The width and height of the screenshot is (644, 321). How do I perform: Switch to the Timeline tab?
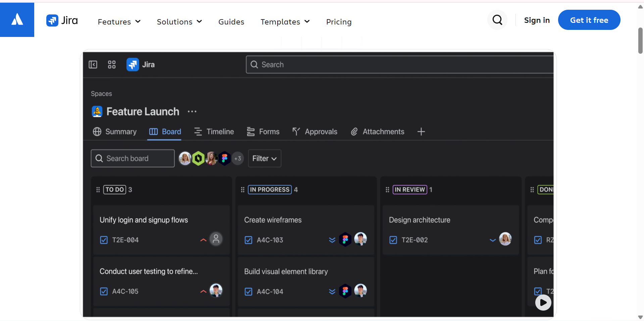click(214, 132)
